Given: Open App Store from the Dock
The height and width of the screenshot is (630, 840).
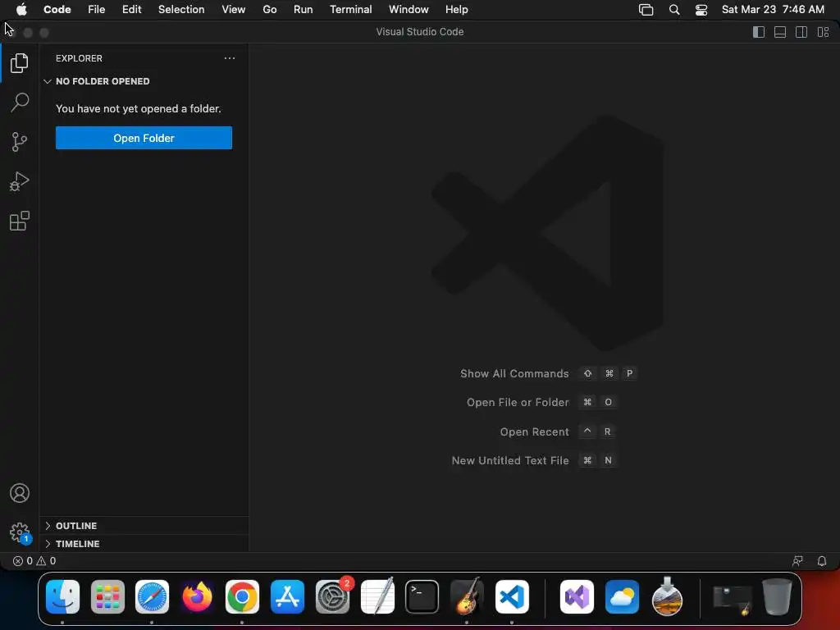Looking at the screenshot, I should pyautogui.click(x=287, y=597).
